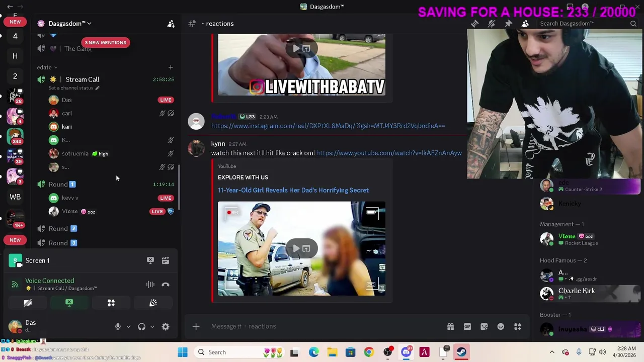Select Charlie Kirk in Hood Famous list
This screenshot has height=362, width=644.
[589, 294]
